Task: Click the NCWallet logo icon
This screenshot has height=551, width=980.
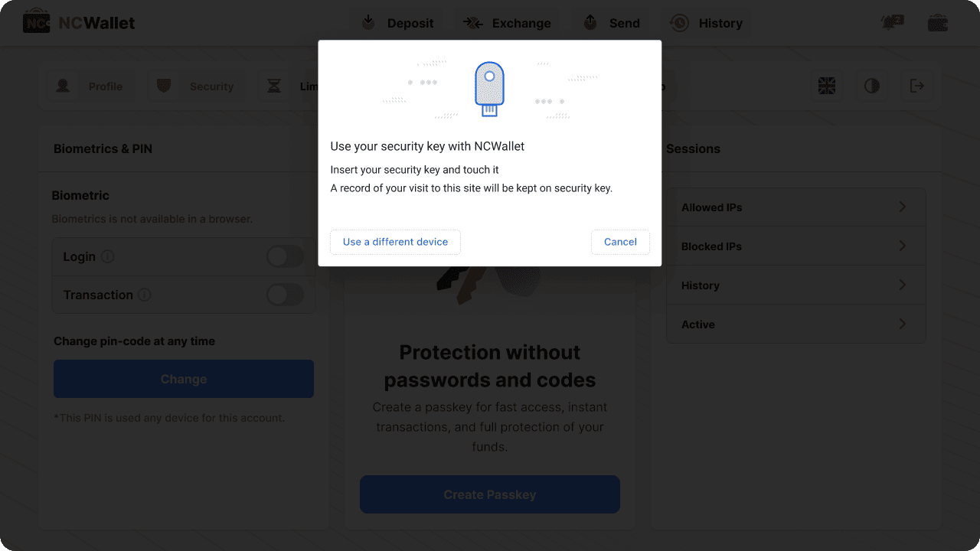Action: pyautogui.click(x=37, y=23)
